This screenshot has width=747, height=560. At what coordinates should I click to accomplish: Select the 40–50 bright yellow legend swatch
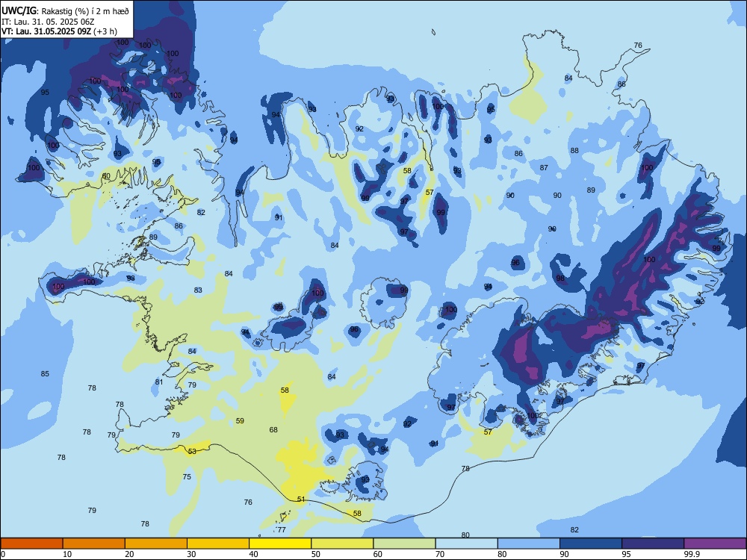(280, 544)
